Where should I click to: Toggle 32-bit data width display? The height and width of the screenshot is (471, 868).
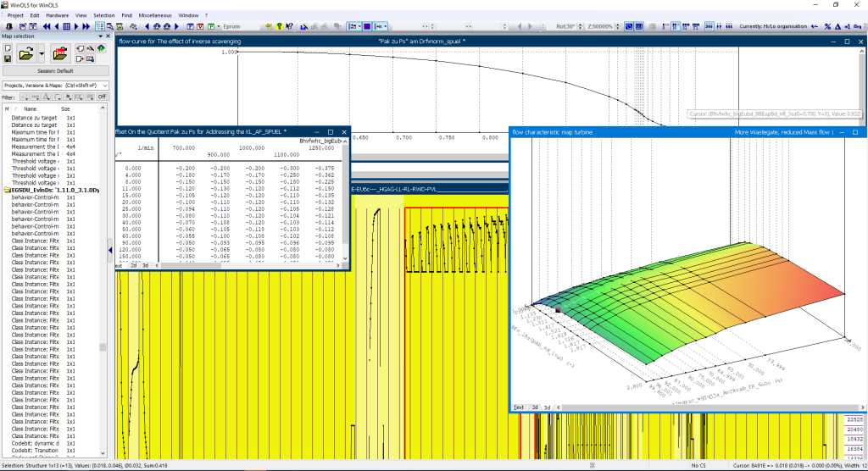point(686,26)
